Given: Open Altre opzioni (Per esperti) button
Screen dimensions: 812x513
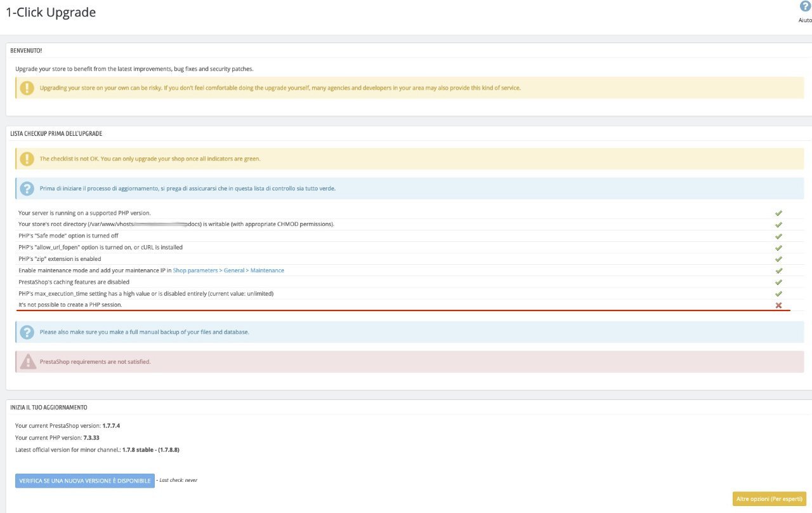Looking at the screenshot, I should [769, 499].
